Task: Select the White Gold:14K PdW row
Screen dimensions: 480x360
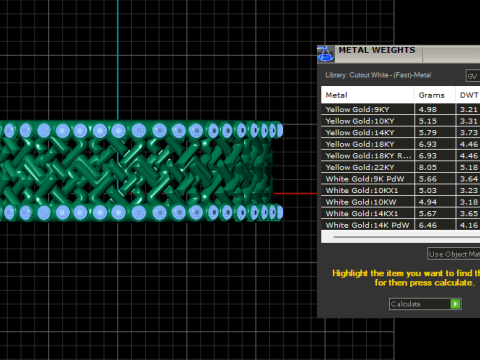Action: pos(400,225)
